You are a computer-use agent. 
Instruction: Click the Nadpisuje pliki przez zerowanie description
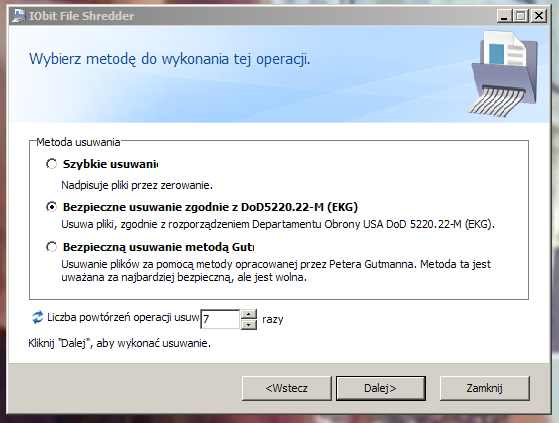[x=137, y=185]
